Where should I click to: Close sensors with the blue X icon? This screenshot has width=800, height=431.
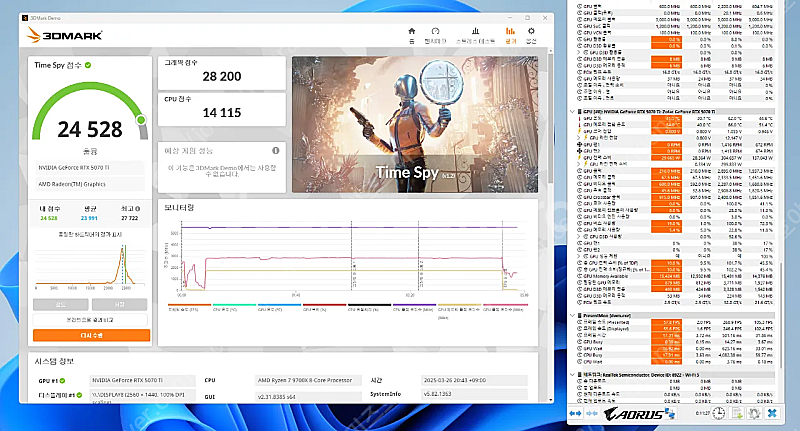click(774, 413)
